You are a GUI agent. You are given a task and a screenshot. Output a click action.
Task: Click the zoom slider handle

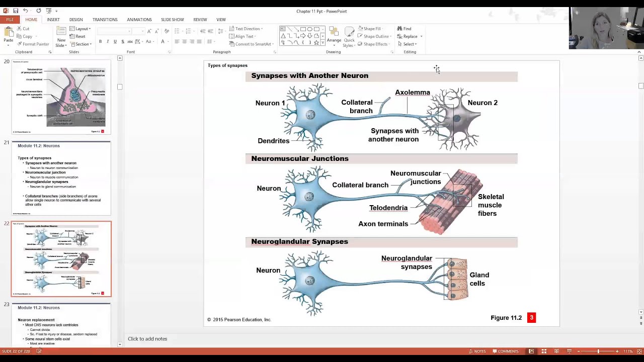(x=598, y=351)
